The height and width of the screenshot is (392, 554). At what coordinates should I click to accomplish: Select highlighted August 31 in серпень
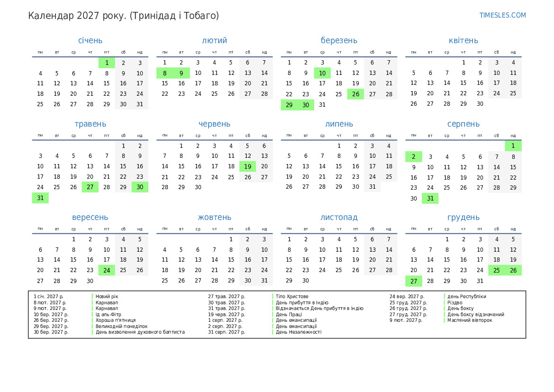430,199
